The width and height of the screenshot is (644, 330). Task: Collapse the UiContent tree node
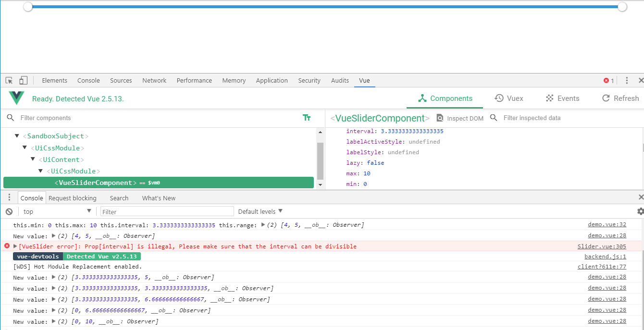click(33, 159)
